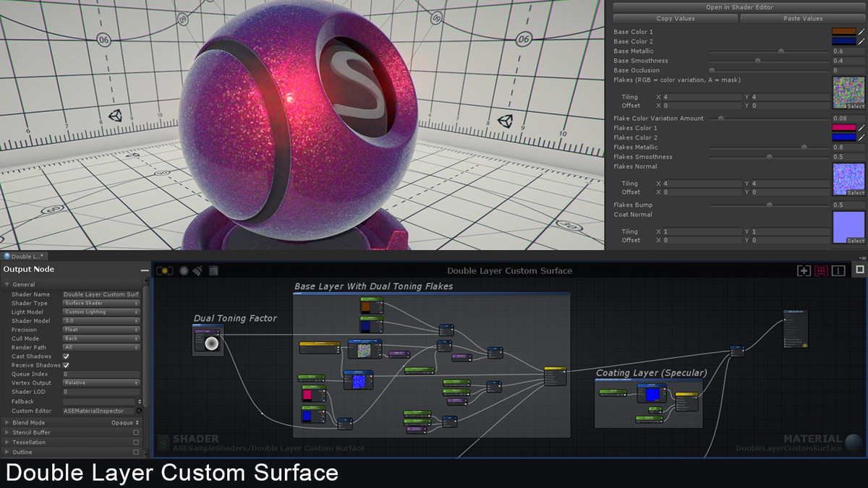Click eyedropper next to Base Color 1
Viewport: 868px width, 488px height.
pos(861,32)
